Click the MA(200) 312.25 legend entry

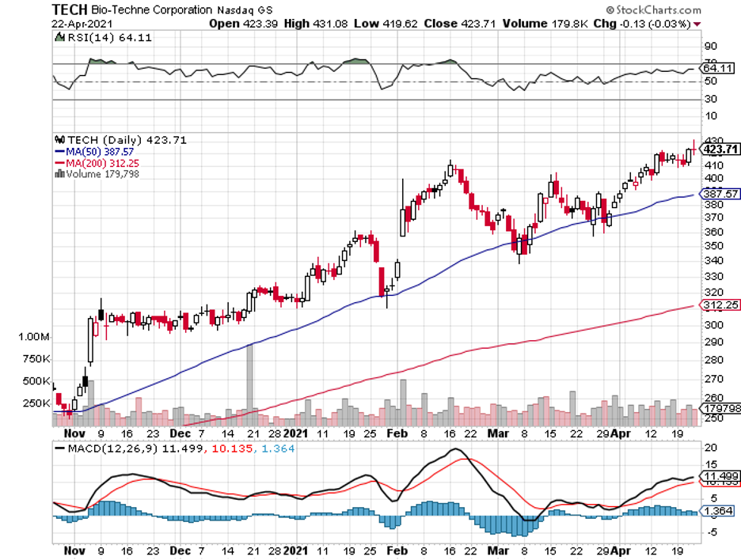pyautogui.click(x=97, y=163)
